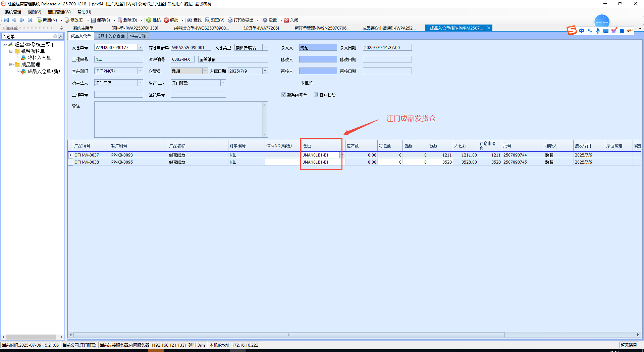Go to the first record navigation icon
The width and height of the screenshot is (644, 352).
(x=6, y=20)
